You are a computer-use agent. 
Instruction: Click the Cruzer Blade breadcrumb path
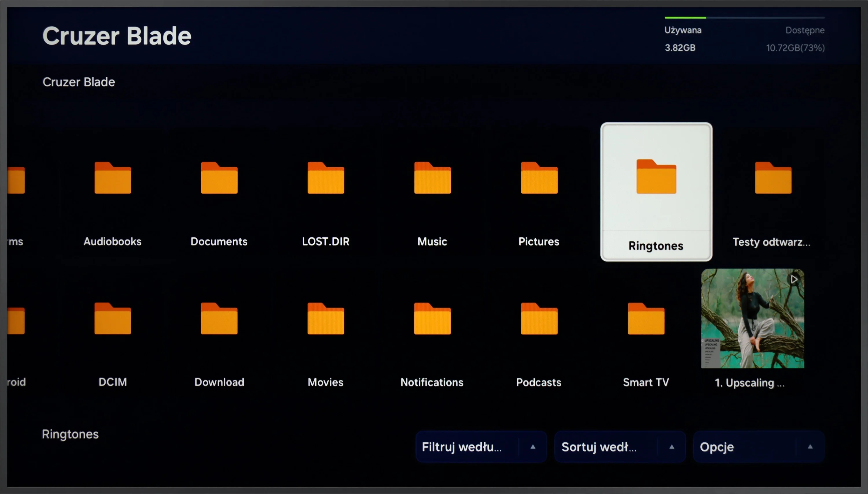[x=79, y=82]
